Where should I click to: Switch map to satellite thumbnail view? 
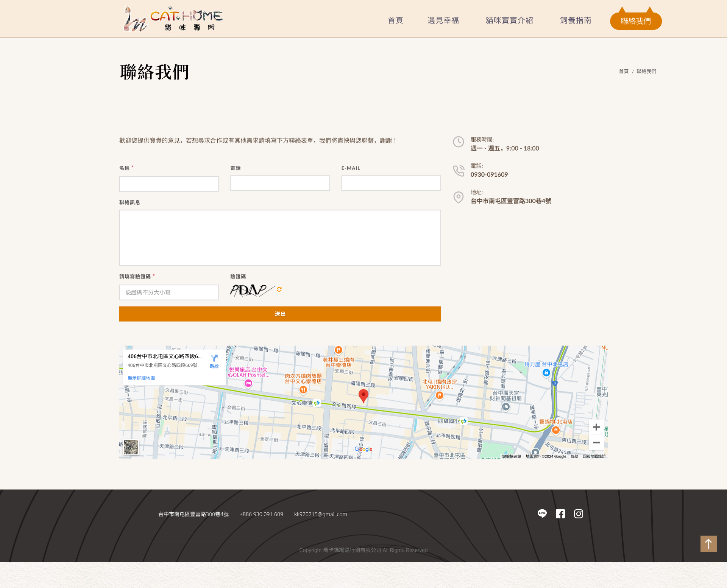coord(131,447)
